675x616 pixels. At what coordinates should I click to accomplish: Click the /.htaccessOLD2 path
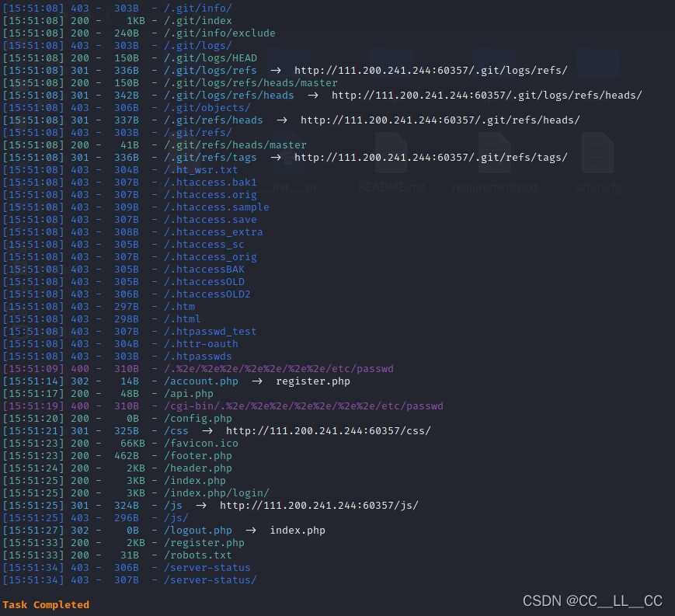[x=207, y=294]
